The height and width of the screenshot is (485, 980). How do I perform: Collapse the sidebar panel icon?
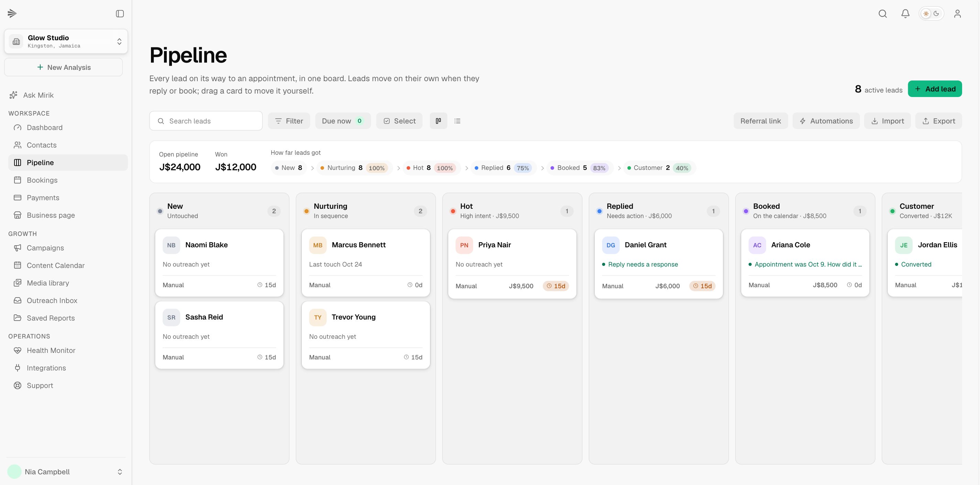tap(120, 14)
